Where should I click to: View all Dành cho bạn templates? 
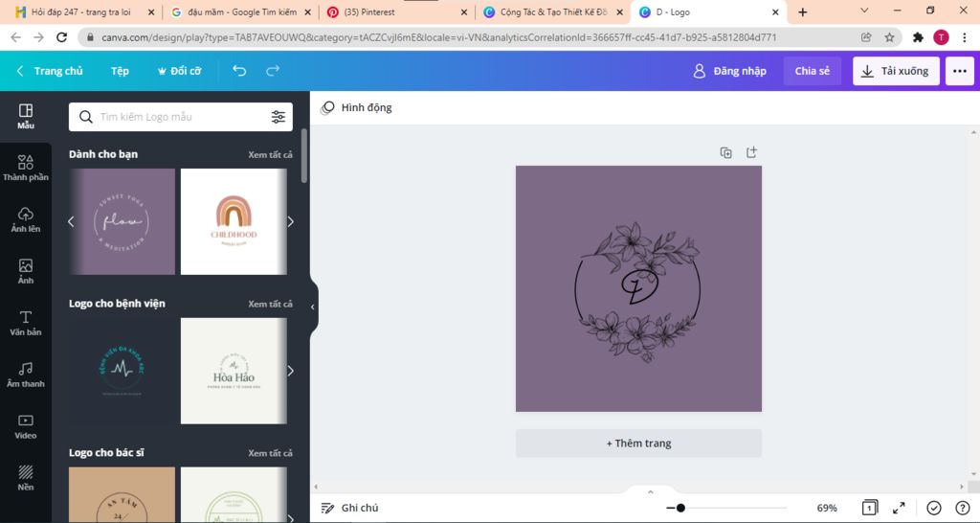[x=270, y=154]
